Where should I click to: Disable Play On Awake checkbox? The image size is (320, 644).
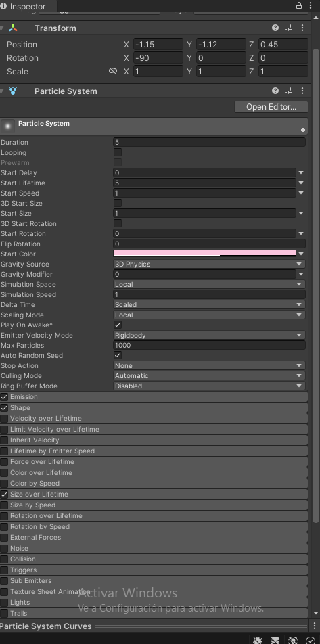pos(118,325)
